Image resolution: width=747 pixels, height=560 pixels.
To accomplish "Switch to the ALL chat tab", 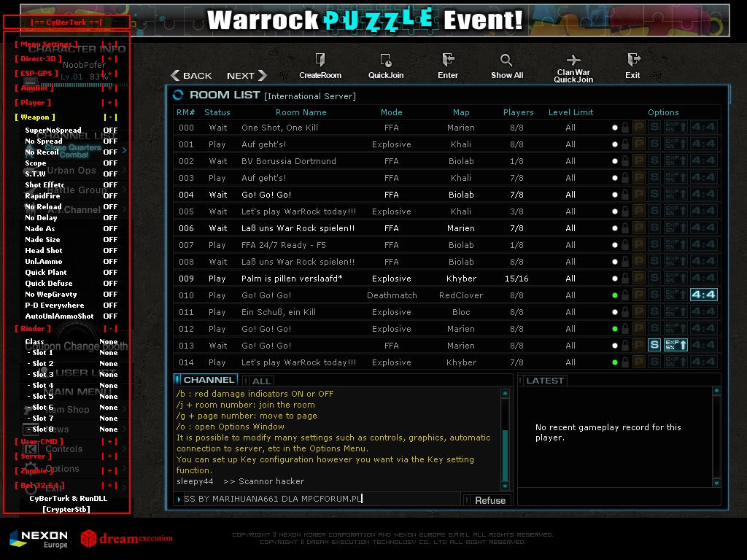I will (258, 381).
